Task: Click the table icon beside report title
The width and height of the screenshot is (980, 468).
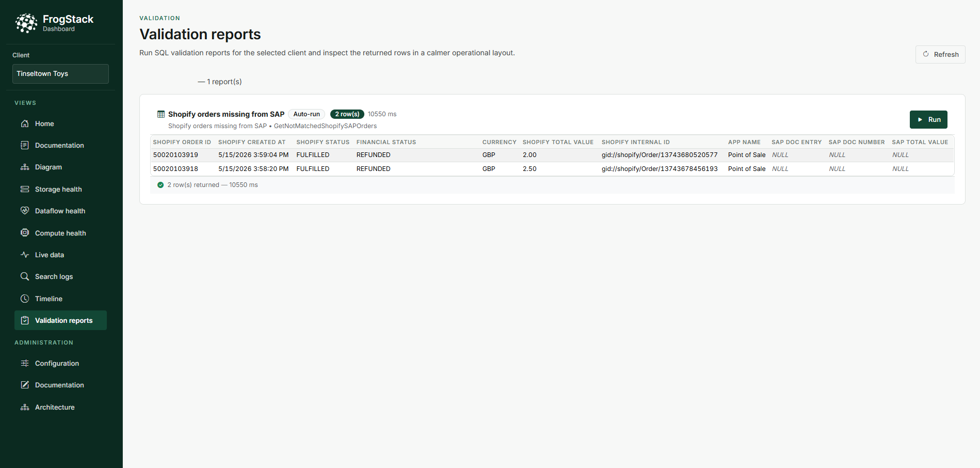Action: [x=161, y=114]
